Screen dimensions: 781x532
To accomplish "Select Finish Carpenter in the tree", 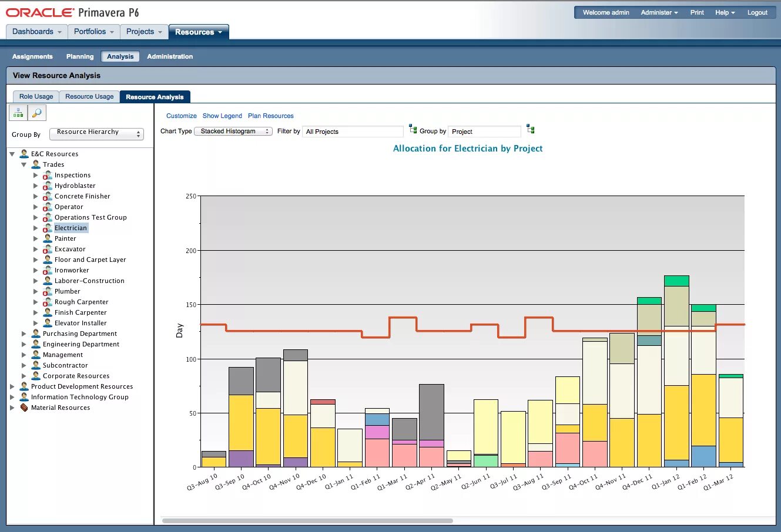I will [81, 312].
